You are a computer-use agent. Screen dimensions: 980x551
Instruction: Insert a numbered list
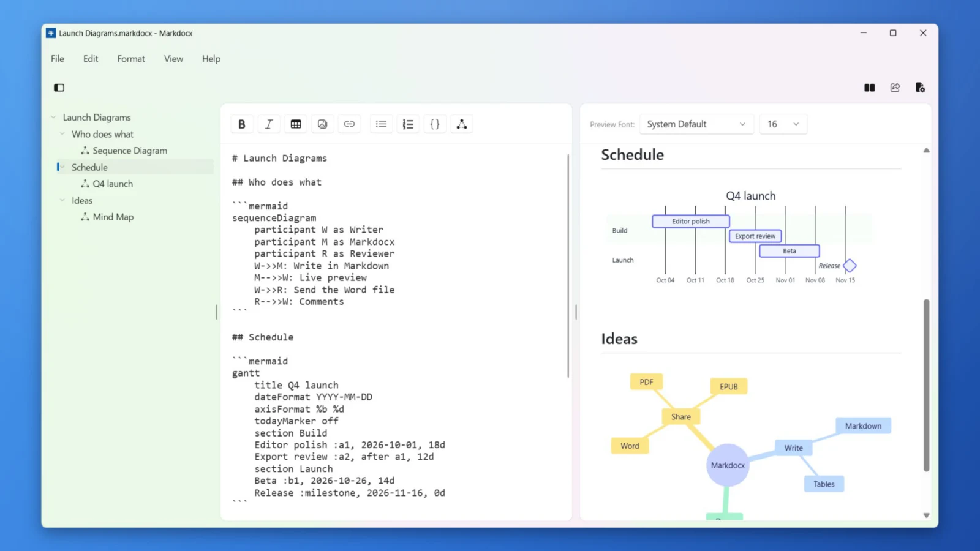tap(408, 124)
